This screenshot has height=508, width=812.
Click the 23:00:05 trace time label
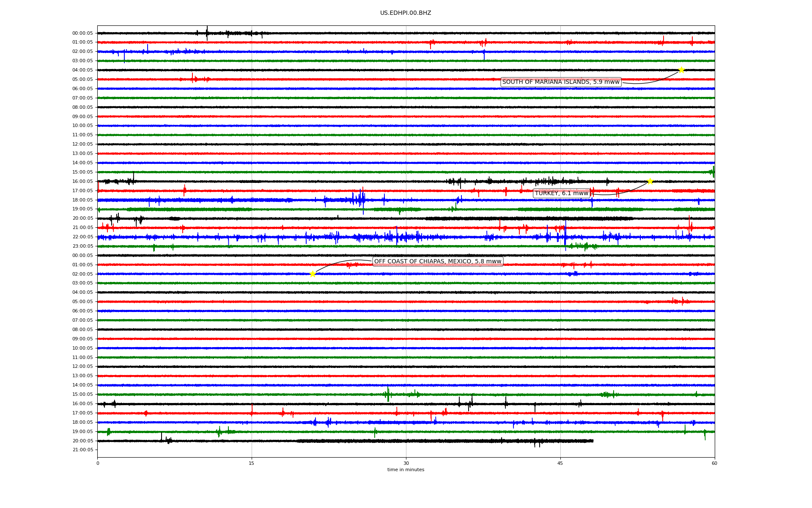[82, 246]
